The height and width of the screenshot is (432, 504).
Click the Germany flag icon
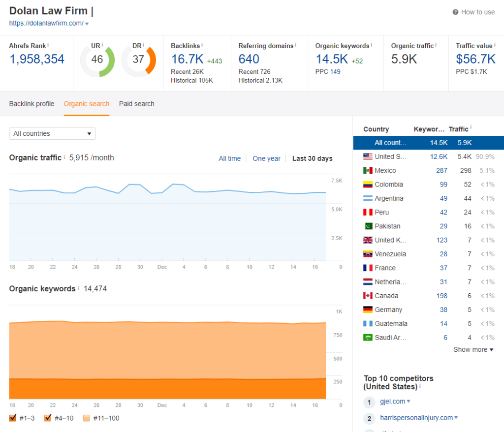pos(368,309)
